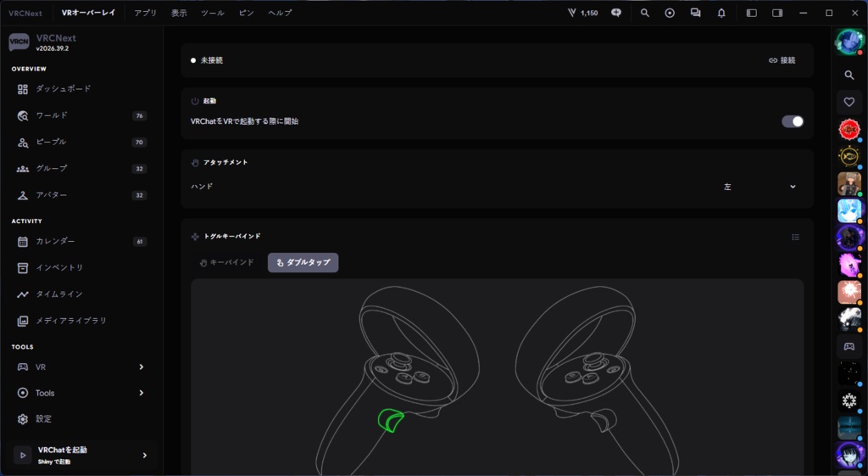
Task: Expand the VRChatを起動 launch options arrow
Action: click(x=145, y=456)
